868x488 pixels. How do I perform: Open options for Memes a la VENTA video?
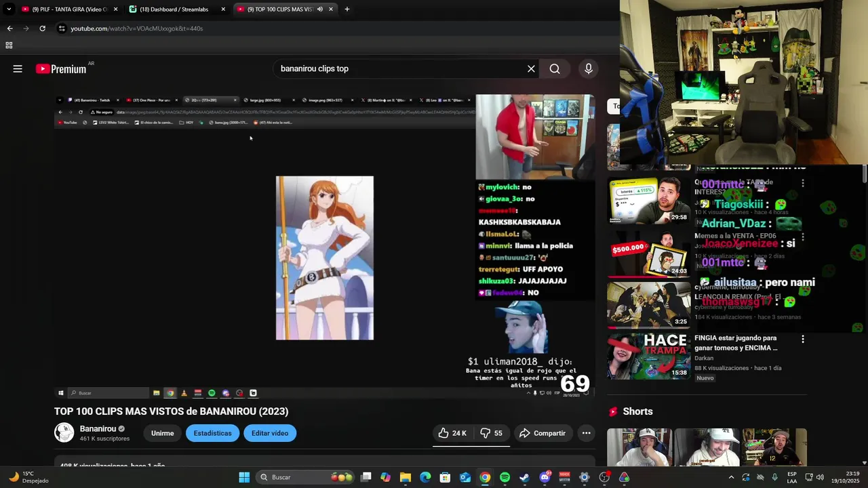803,237
